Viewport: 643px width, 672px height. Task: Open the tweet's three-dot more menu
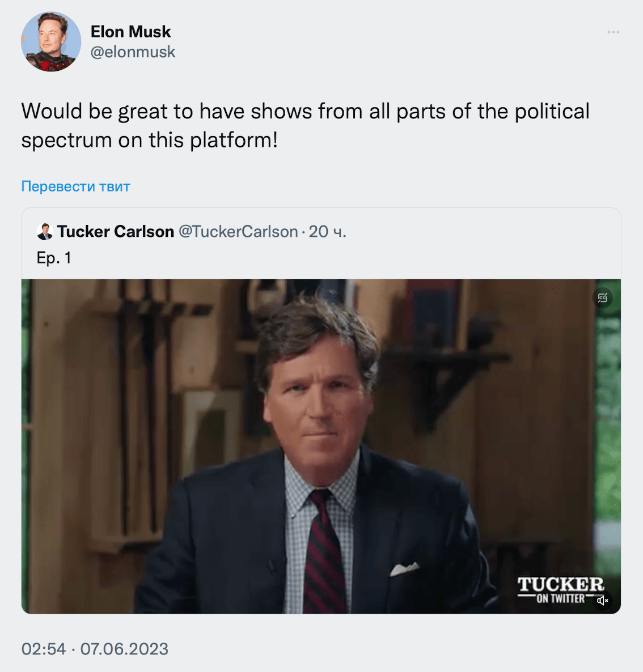613,32
